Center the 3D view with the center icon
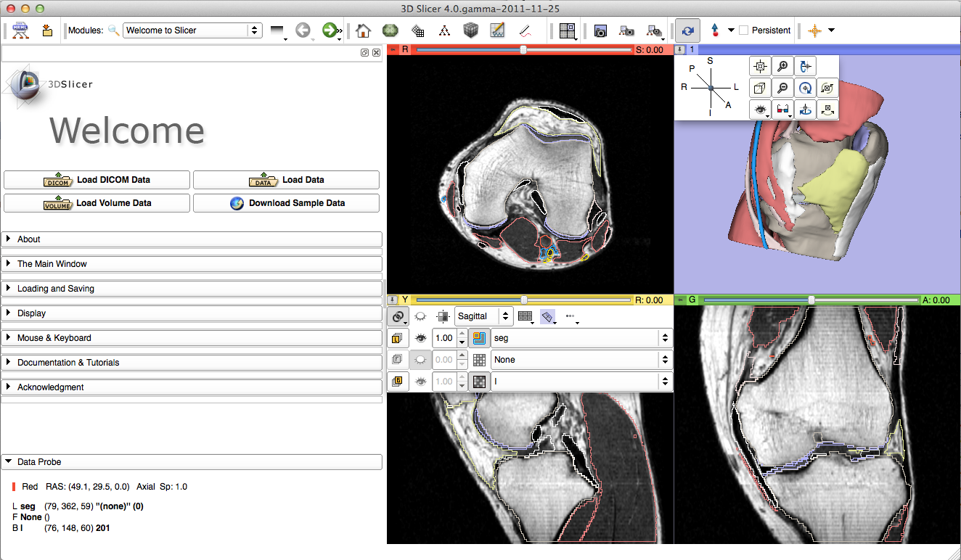 (x=760, y=66)
